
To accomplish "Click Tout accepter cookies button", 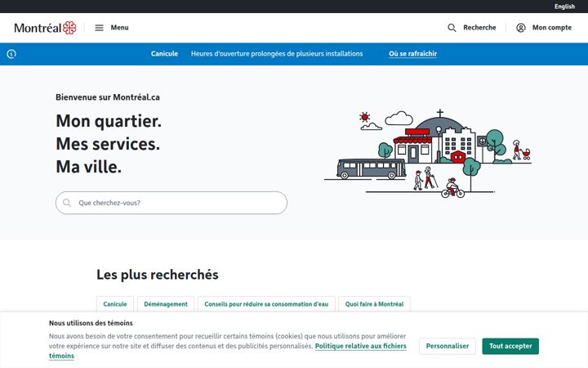I will point(510,346).
